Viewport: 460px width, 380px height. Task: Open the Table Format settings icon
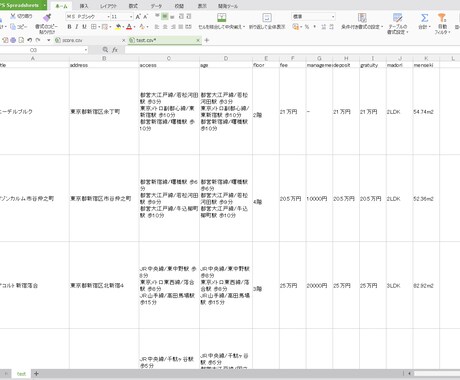397,17
